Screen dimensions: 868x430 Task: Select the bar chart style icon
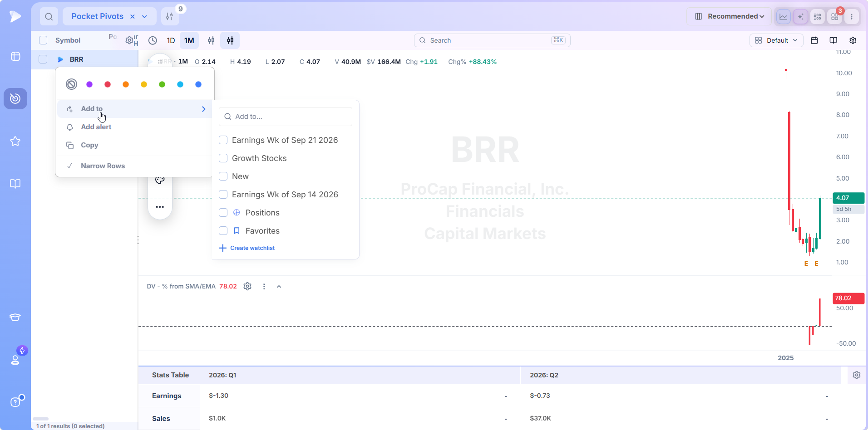pyautogui.click(x=211, y=40)
